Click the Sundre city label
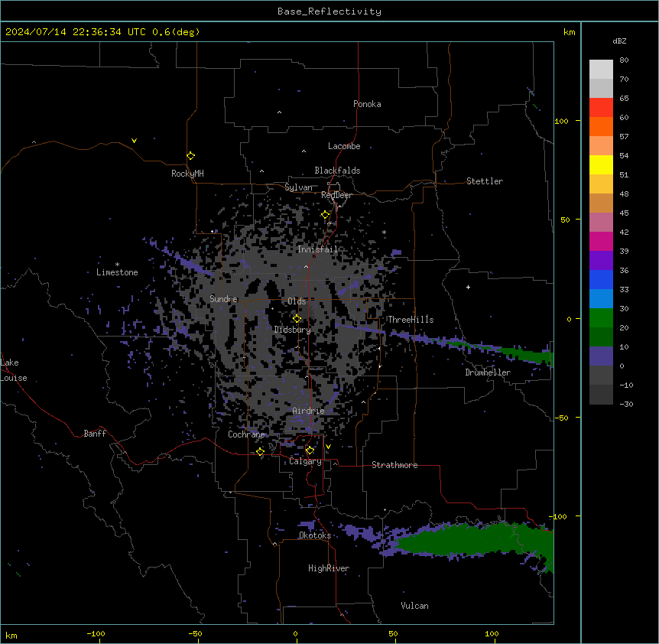The image size is (659, 644). tap(223, 299)
